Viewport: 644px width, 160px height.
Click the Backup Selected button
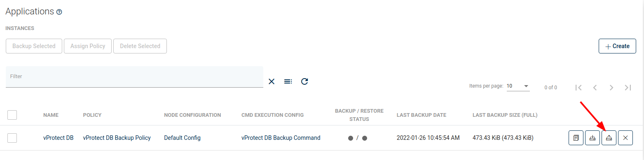click(x=34, y=46)
